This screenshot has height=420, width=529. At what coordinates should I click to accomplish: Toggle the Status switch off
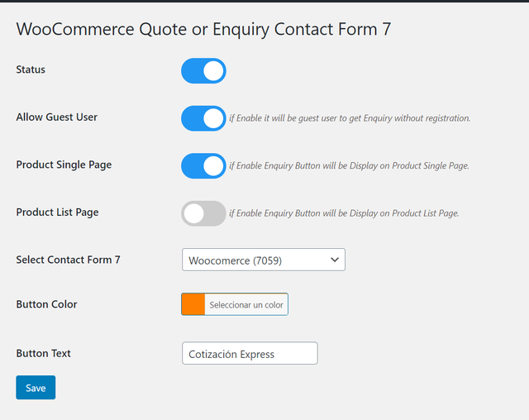click(x=203, y=71)
